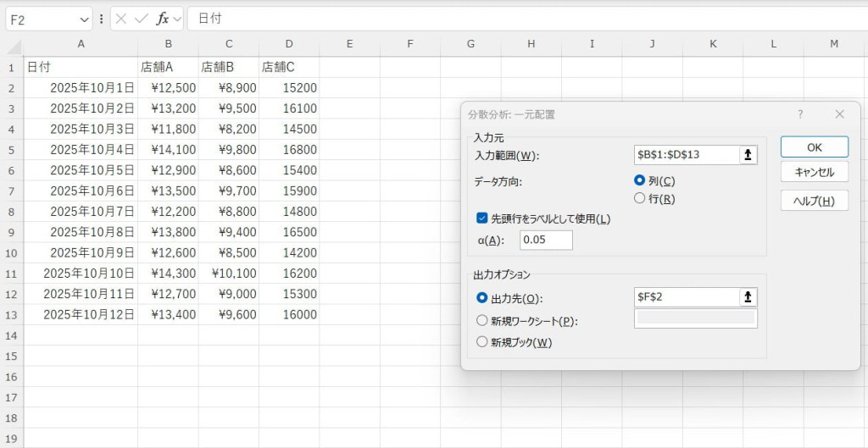This screenshot has height=448, width=868.
Task: Click the formula bar enter checkmark icon
Action: coord(142,19)
